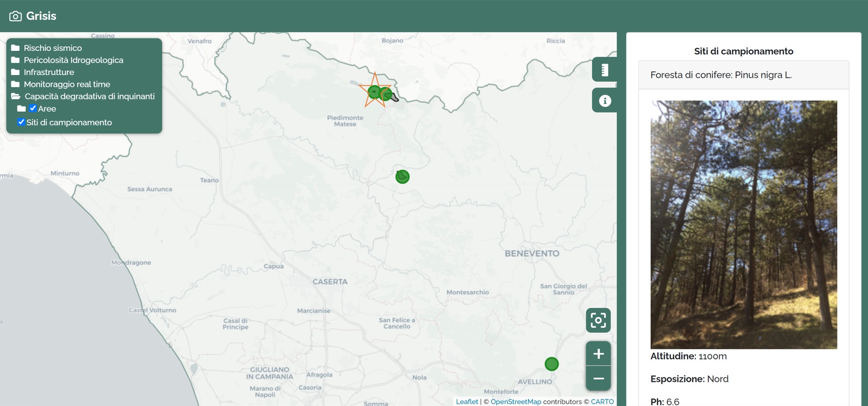Open the ruler measurement tool
Viewport: 868px width, 406px height.
(x=604, y=69)
